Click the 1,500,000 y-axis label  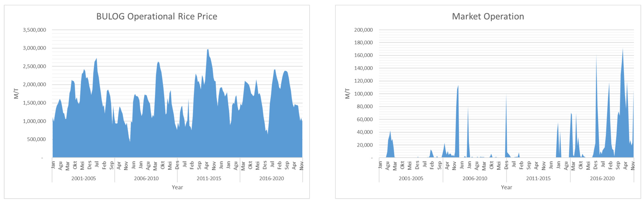[34, 103]
